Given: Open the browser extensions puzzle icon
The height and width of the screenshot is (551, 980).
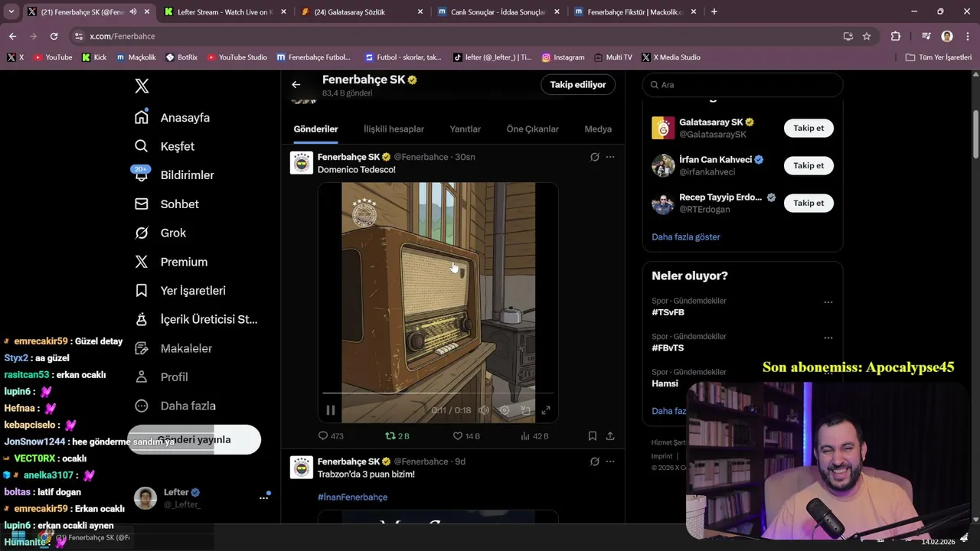Looking at the screenshot, I should pyautogui.click(x=895, y=36).
